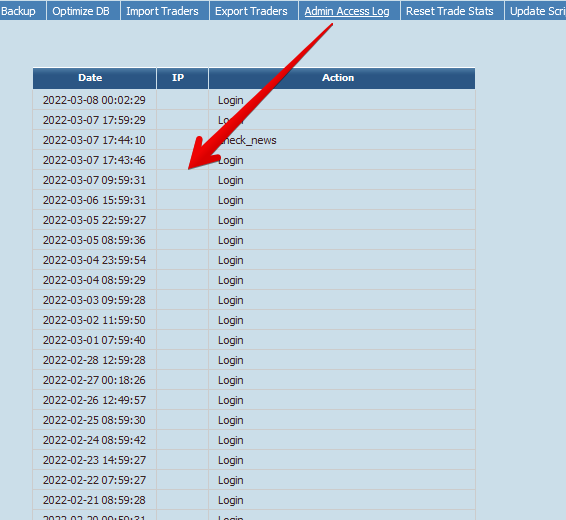566x520 pixels.
Task: Select date 2022-03-07 17:59:29
Action: point(94,120)
